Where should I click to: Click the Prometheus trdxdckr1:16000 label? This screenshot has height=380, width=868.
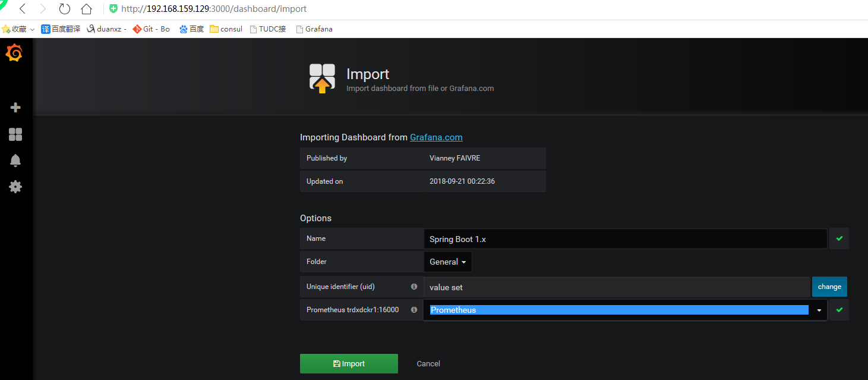click(x=352, y=310)
